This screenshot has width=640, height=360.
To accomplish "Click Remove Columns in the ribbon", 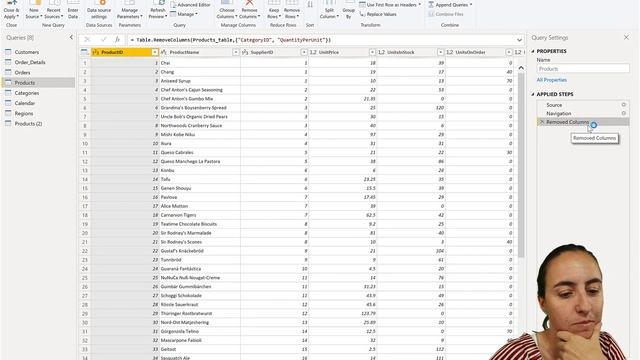I will coord(249,10).
